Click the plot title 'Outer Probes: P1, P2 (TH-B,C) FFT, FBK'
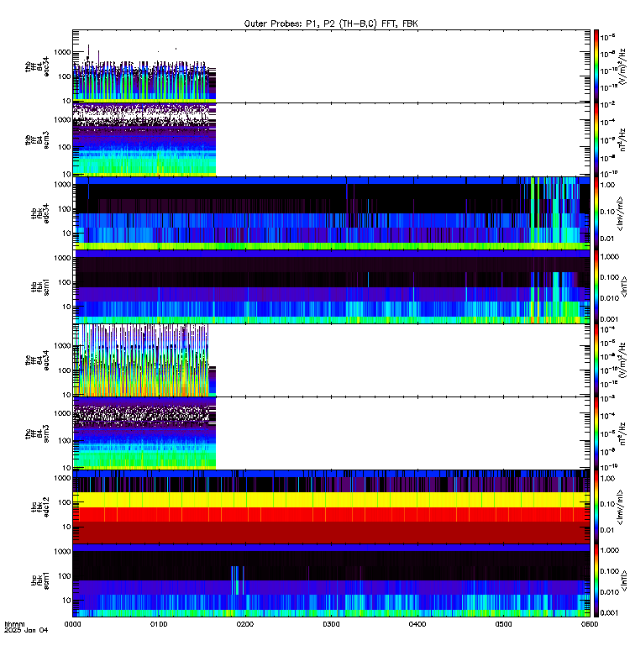This screenshot has width=630, height=672. (x=331, y=24)
